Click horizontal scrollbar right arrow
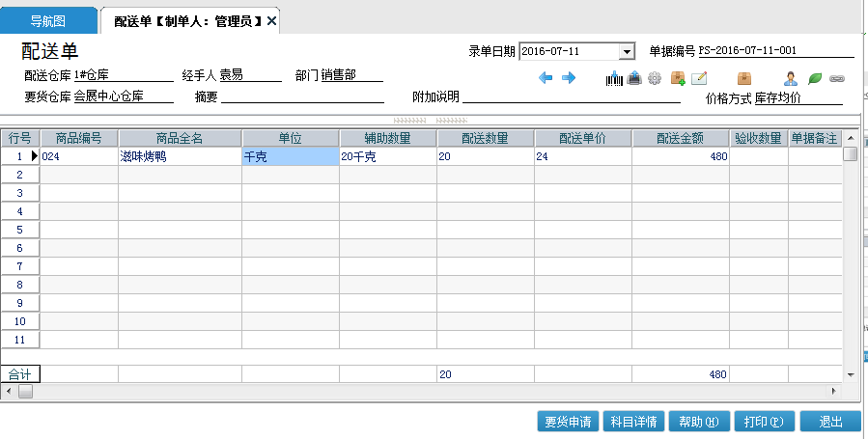The image size is (868, 439). pyautogui.click(x=834, y=391)
